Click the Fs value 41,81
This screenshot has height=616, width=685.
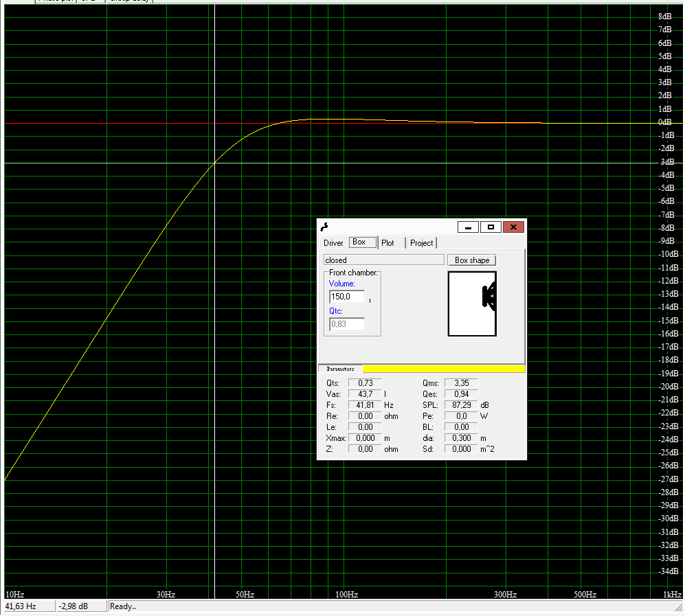[365, 405]
